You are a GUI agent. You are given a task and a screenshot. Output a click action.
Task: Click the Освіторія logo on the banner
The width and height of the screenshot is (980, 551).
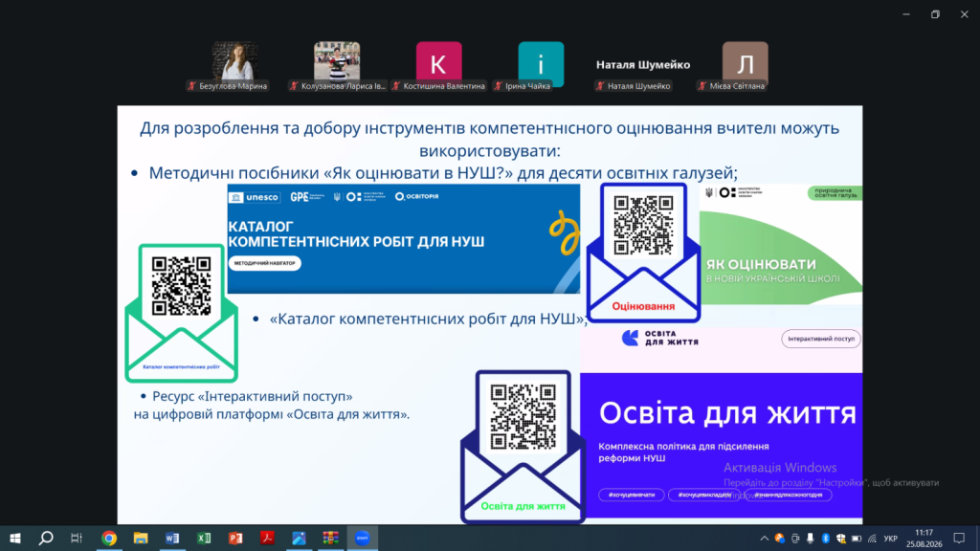pos(417,197)
